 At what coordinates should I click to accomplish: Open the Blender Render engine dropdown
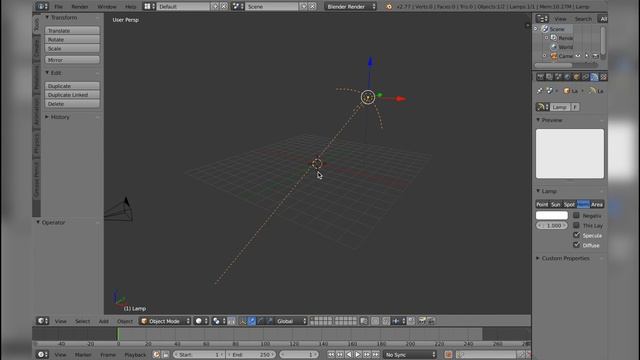coord(351,7)
